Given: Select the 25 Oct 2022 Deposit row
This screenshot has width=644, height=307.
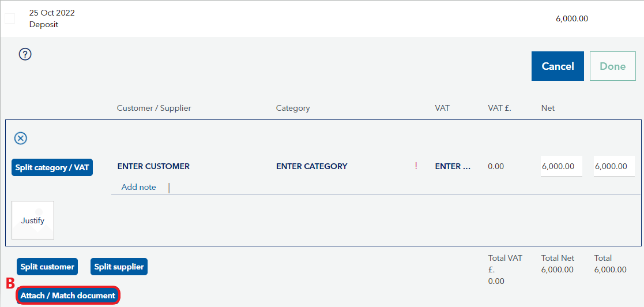Looking at the screenshot, I should click(x=322, y=18).
